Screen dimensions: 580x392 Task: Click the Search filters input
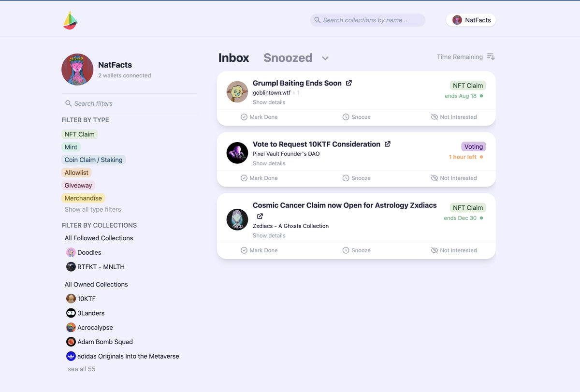[130, 103]
